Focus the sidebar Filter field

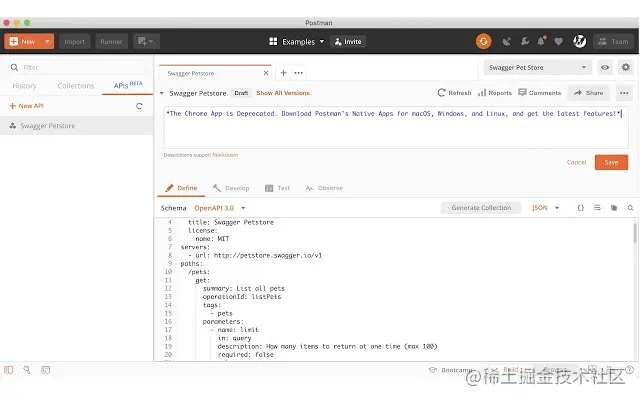78,67
